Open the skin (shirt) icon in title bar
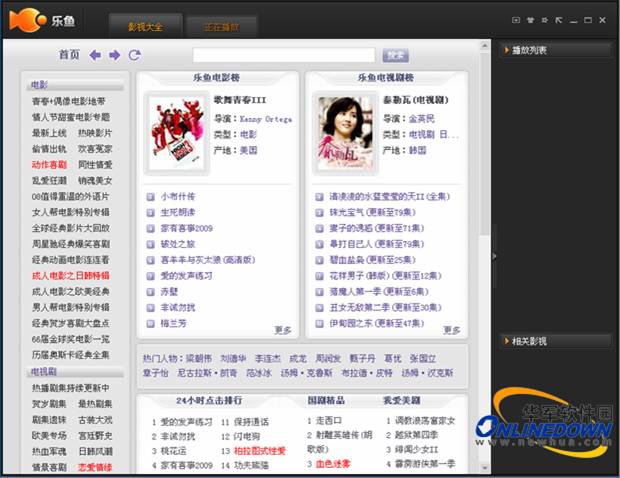 pos(530,20)
